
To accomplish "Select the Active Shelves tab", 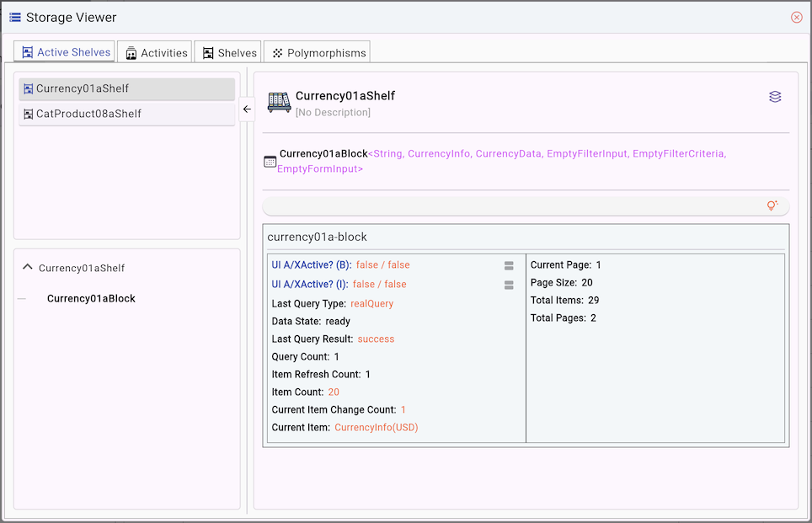I will pyautogui.click(x=65, y=52).
